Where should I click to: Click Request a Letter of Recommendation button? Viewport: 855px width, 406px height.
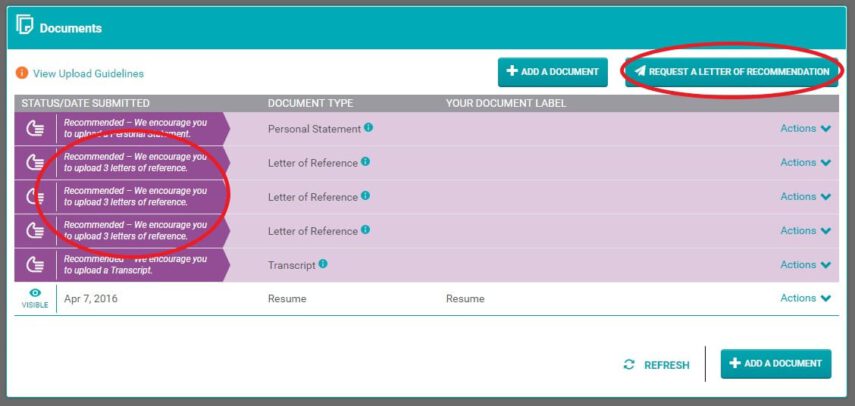(x=732, y=72)
